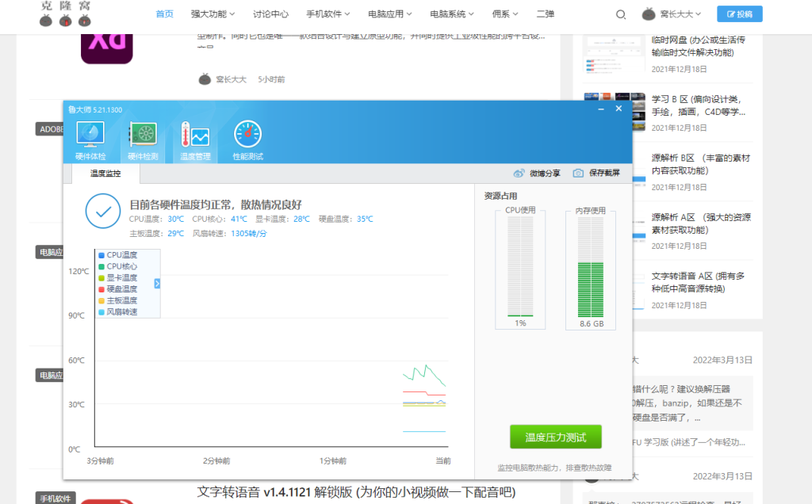Click the CPU核心 temperature value 41℃
Screen dimensions: 812x504
(x=239, y=219)
